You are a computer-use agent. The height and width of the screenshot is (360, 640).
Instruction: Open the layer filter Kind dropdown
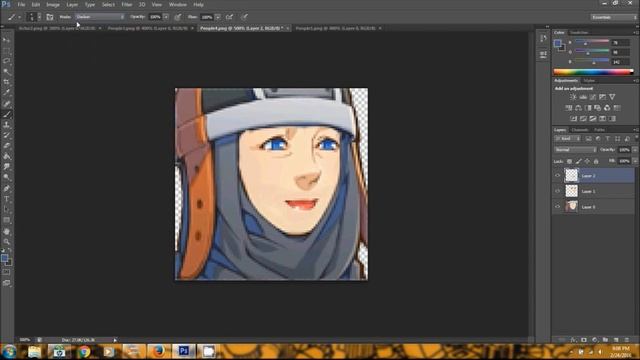pyautogui.click(x=567, y=139)
